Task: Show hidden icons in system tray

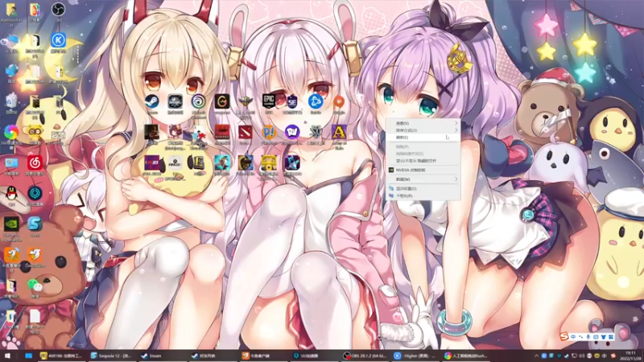Action: (536, 356)
